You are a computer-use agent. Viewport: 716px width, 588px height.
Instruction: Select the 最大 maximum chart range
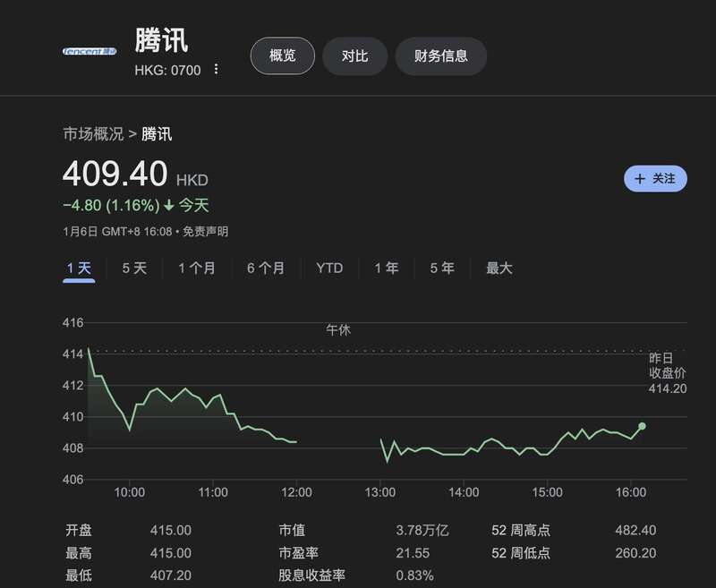[x=499, y=268]
